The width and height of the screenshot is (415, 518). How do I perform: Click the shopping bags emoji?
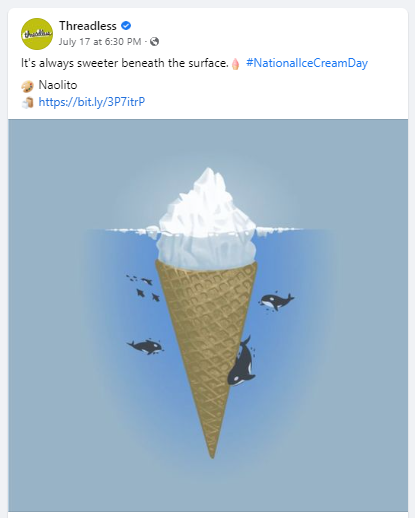28,102
